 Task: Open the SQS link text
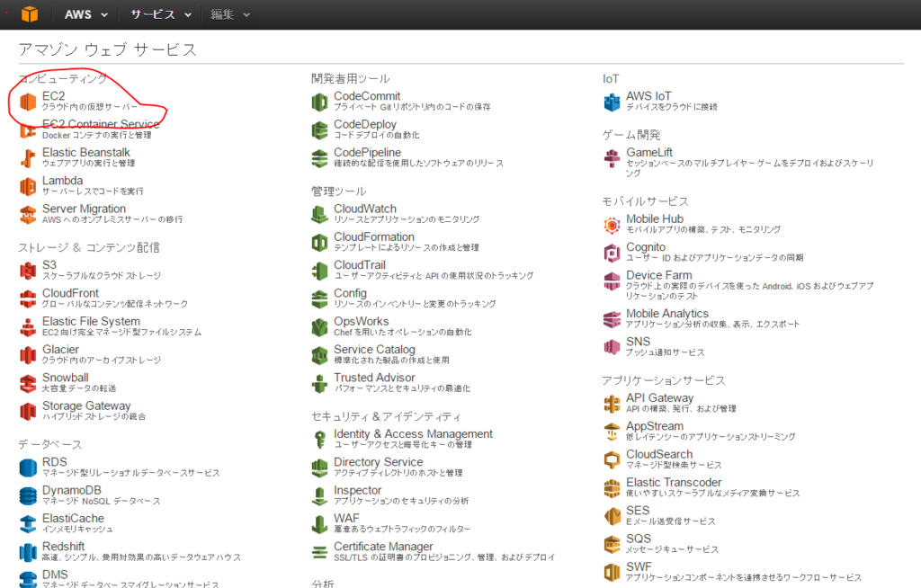(639, 539)
